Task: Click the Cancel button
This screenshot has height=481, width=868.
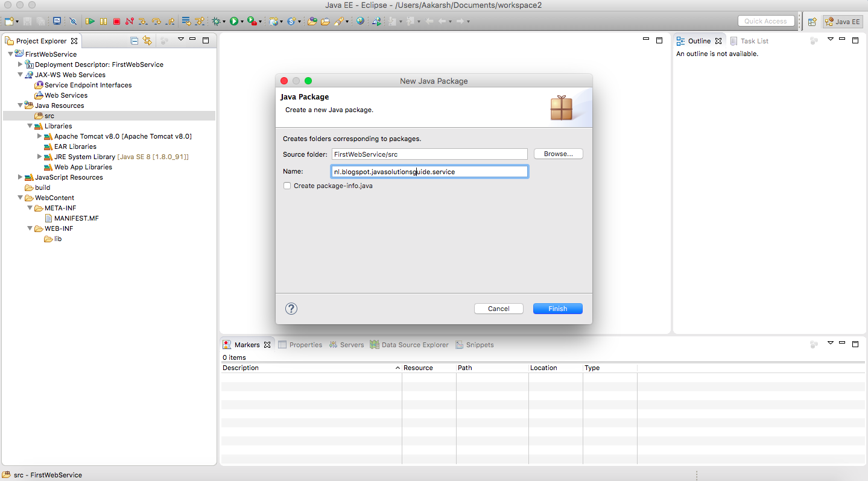Action: [499, 309]
